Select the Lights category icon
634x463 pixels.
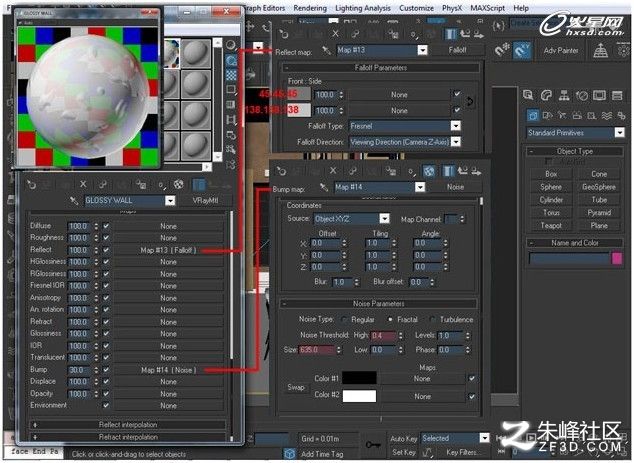562,116
